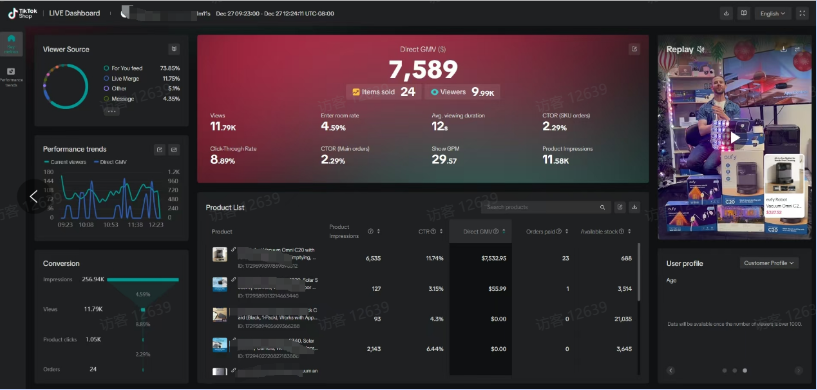Click the switch icon on the Replay video
817x390 pixels.
[797, 48]
